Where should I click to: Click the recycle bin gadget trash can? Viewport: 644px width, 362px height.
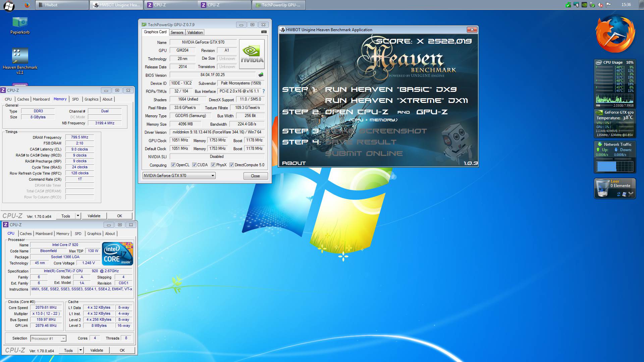coord(603,188)
